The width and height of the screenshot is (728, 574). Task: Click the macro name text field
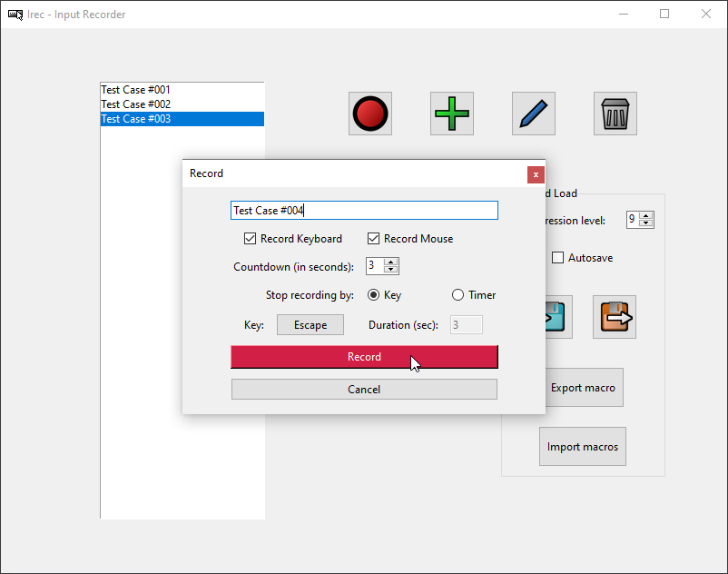[364, 211]
